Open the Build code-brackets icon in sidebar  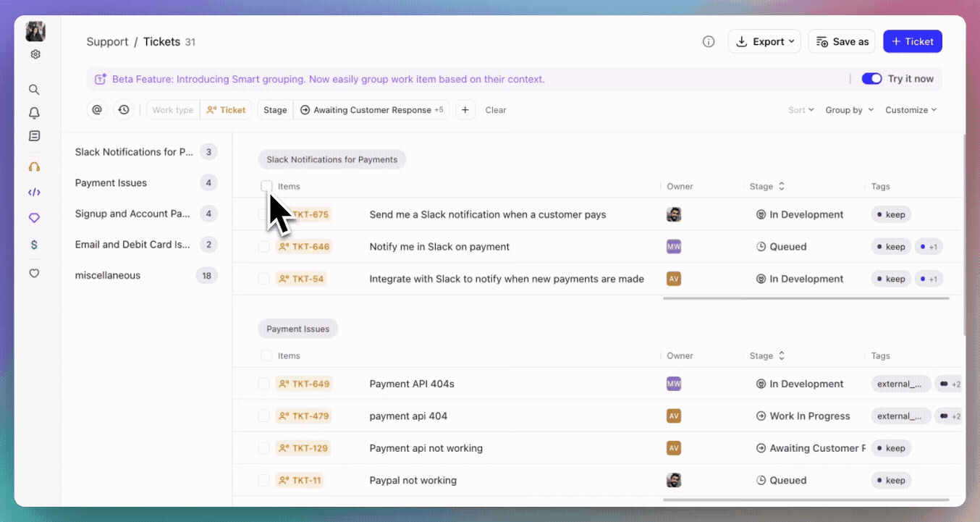pyautogui.click(x=34, y=193)
